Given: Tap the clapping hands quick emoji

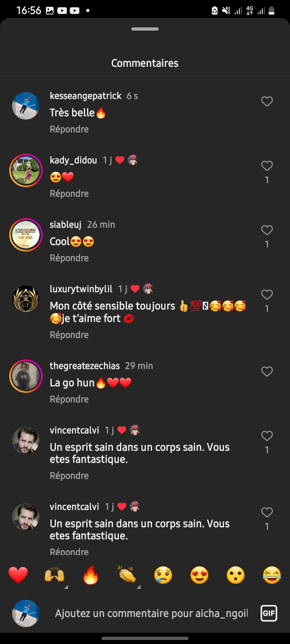Looking at the screenshot, I should click(127, 575).
